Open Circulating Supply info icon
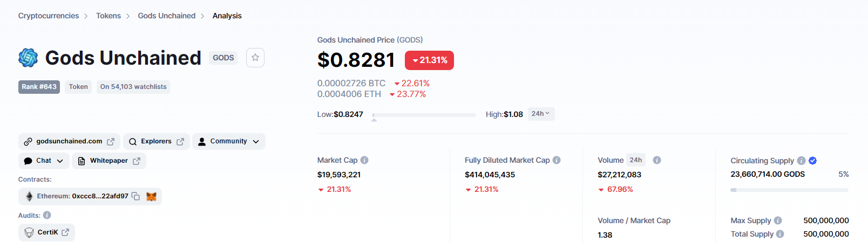The image size is (868, 249). (x=801, y=161)
